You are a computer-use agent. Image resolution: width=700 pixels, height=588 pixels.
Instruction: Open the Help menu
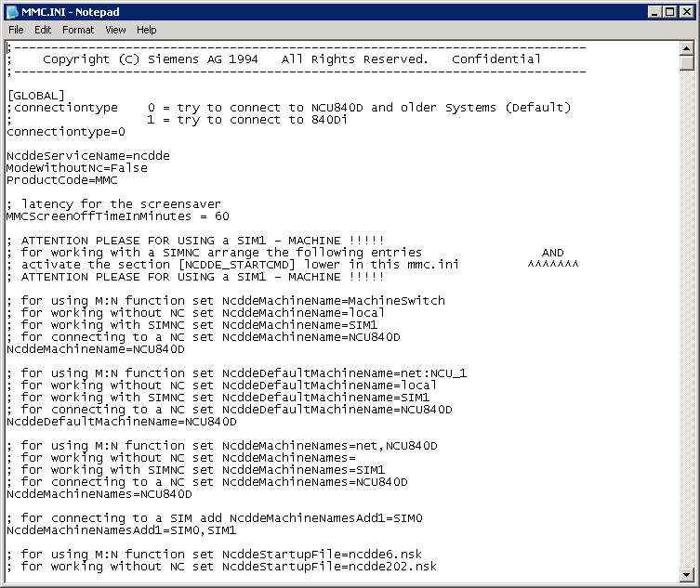147,30
